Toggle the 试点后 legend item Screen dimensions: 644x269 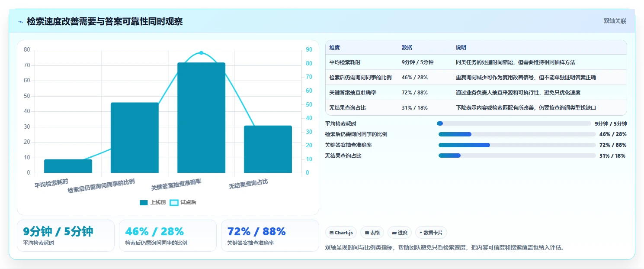click(183, 202)
